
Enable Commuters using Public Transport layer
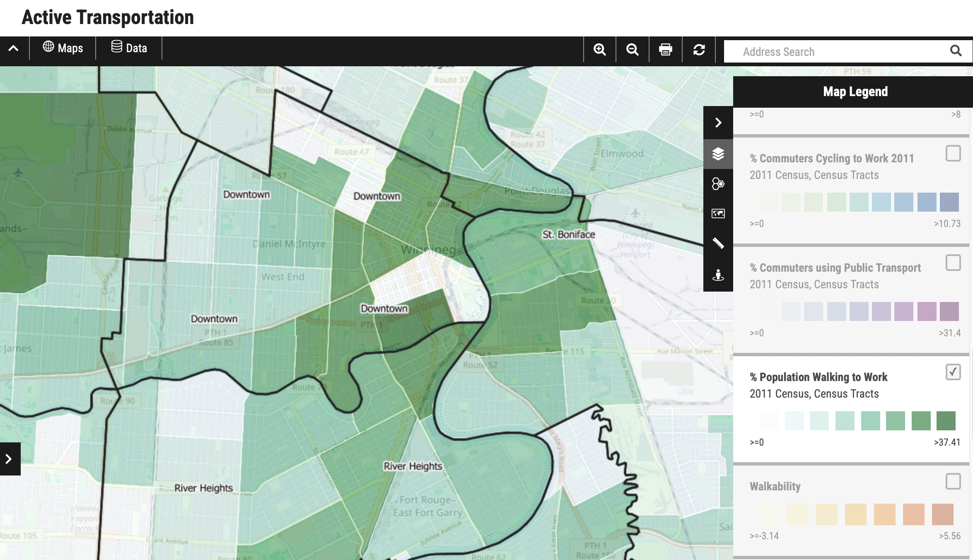[953, 263]
